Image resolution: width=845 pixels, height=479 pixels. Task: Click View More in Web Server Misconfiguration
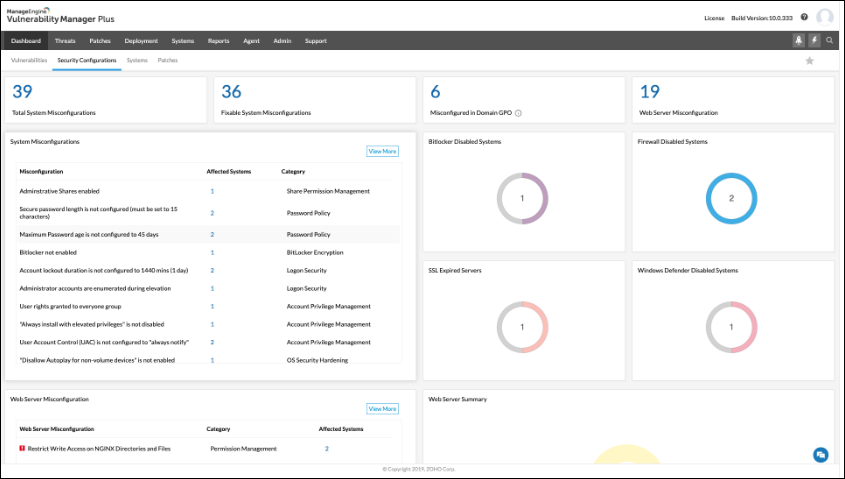coord(382,409)
